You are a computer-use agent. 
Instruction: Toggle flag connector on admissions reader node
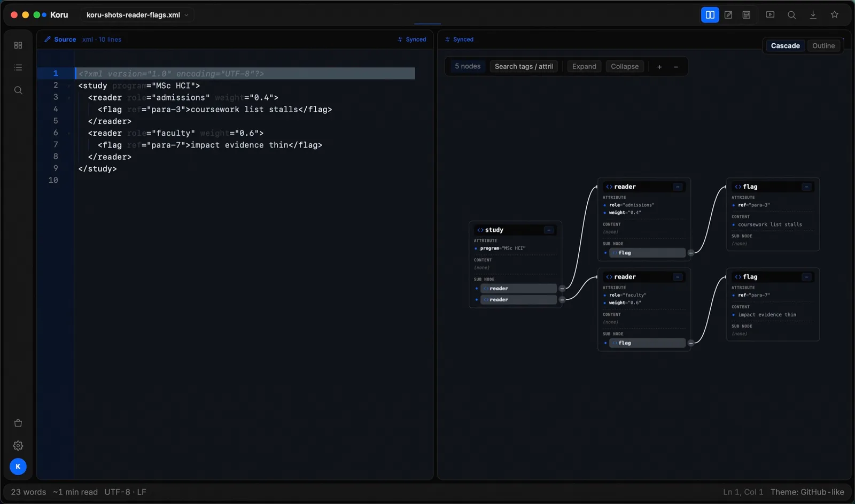click(x=691, y=253)
